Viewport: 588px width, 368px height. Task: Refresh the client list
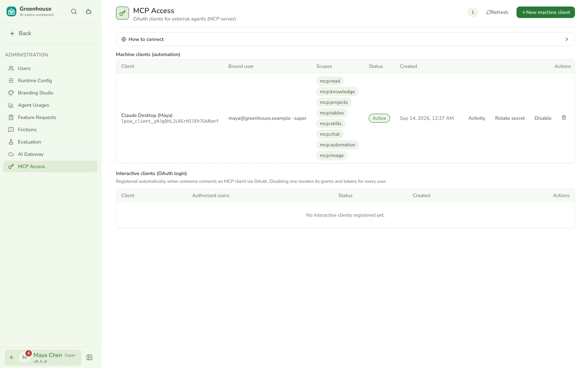coord(497,12)
